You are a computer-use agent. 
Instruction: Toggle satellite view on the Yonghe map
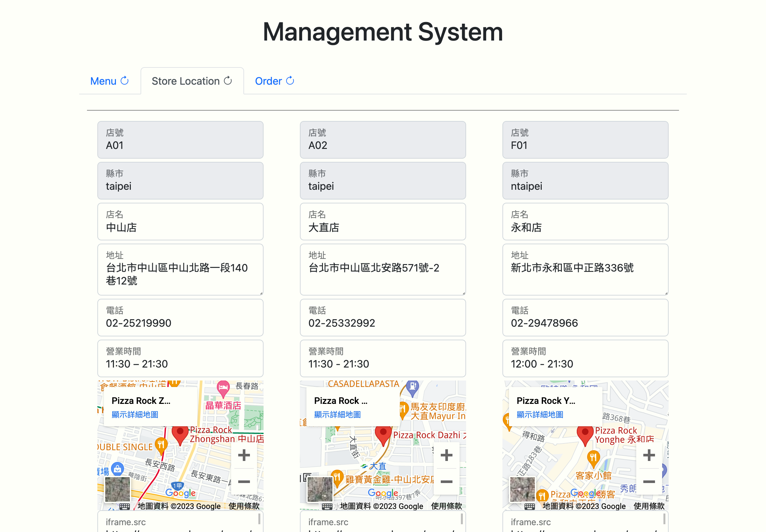coord(522,489)
